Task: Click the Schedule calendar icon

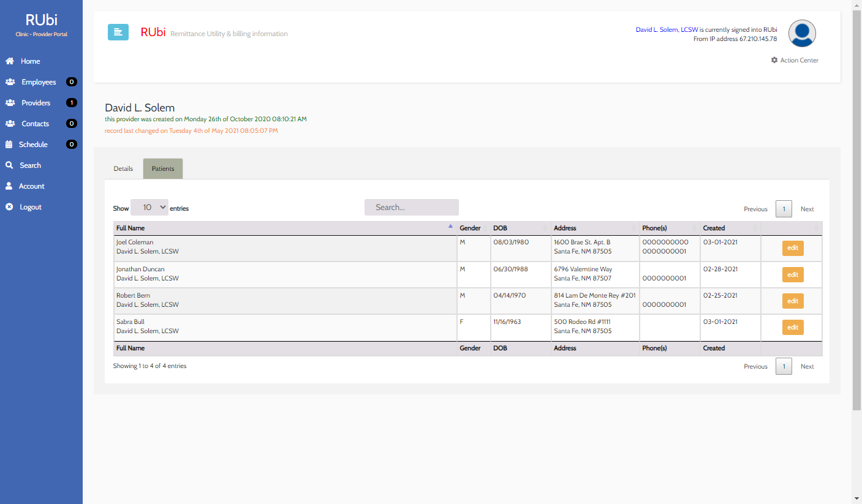Action: [9, 145]
